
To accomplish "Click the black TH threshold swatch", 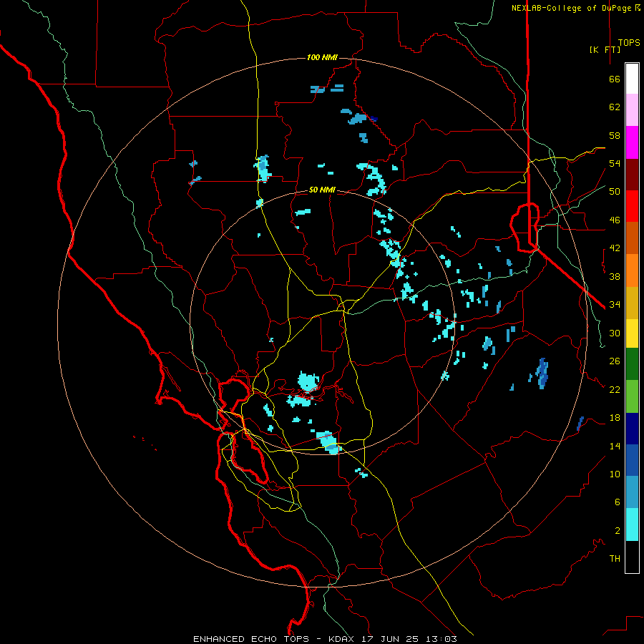I will click(632, 557).
